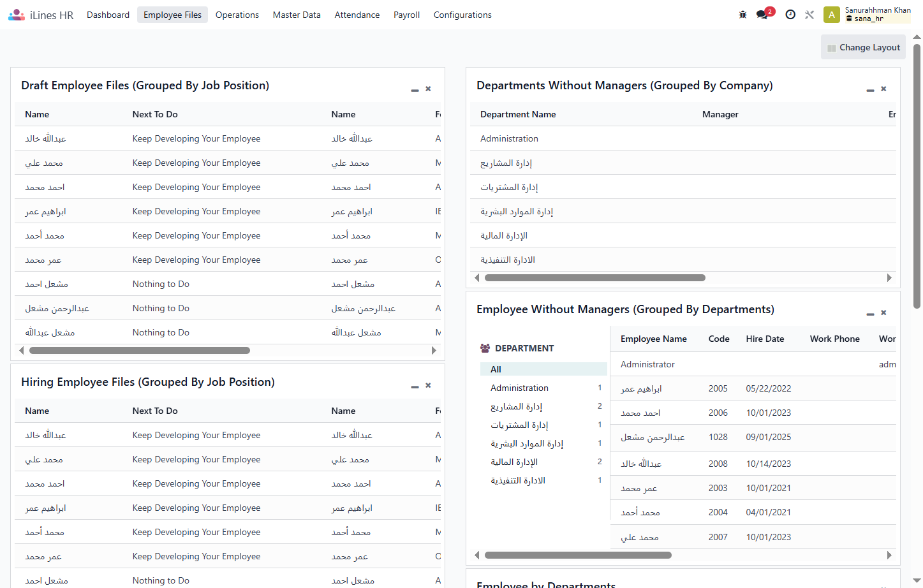Open employee row with code 2004

[753, 512]
